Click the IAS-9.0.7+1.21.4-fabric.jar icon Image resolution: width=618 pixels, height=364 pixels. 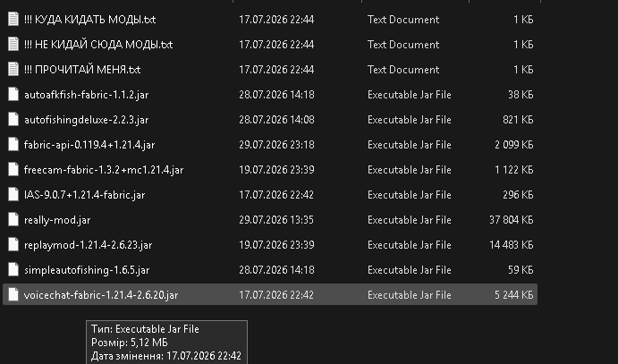[x=13, y=195]
